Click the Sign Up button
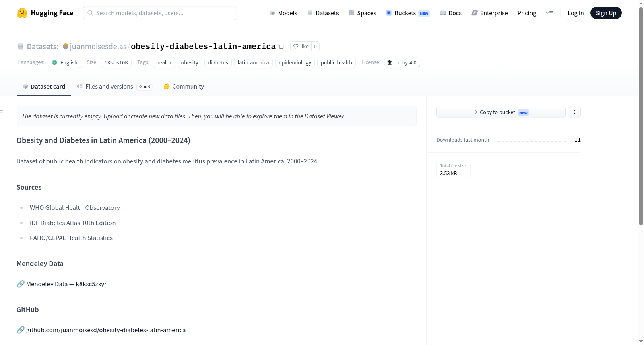 coord(606,13)
